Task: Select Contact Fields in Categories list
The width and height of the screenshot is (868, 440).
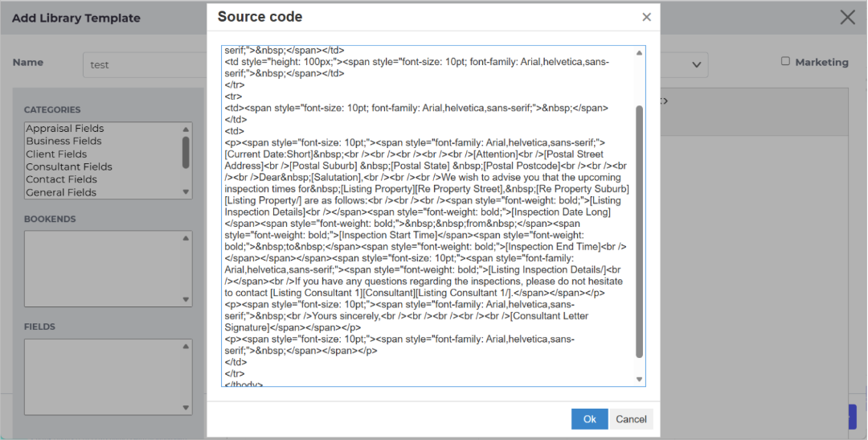Action: (x=61, y=179)
